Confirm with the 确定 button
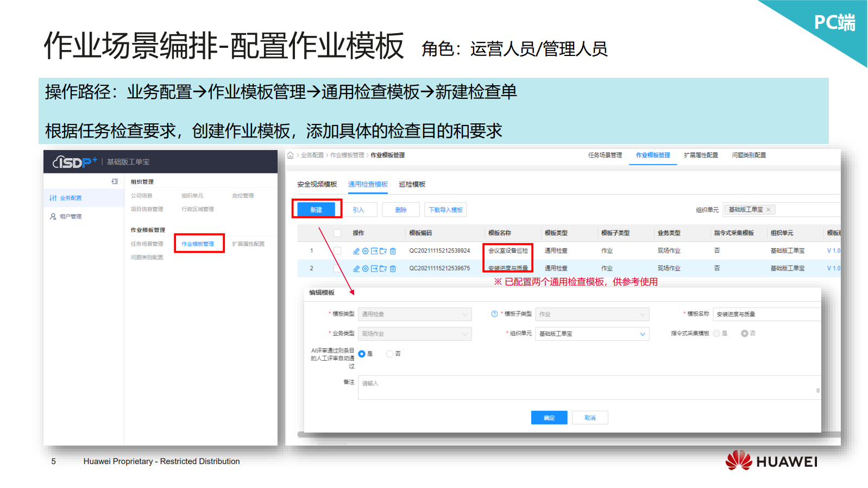Screen dimensions: 868x488 (549, 417)
